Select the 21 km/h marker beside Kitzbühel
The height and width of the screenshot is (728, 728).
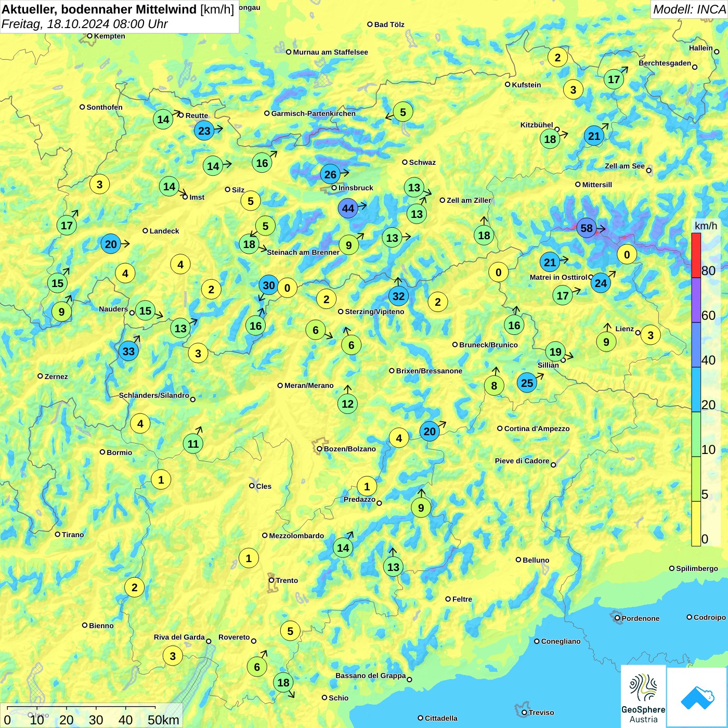point(594,136)
